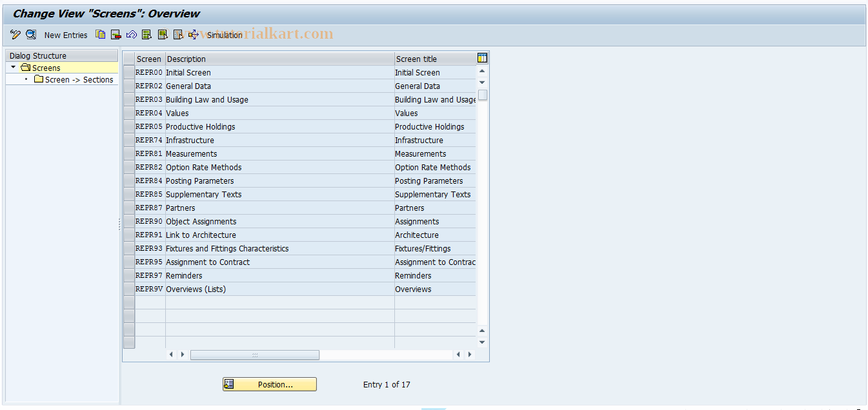The width and height of the screenshot is (868, 410).
Task: Select row REPR82 Option Rate Methods selector
Action: click(x=129, y=167)
